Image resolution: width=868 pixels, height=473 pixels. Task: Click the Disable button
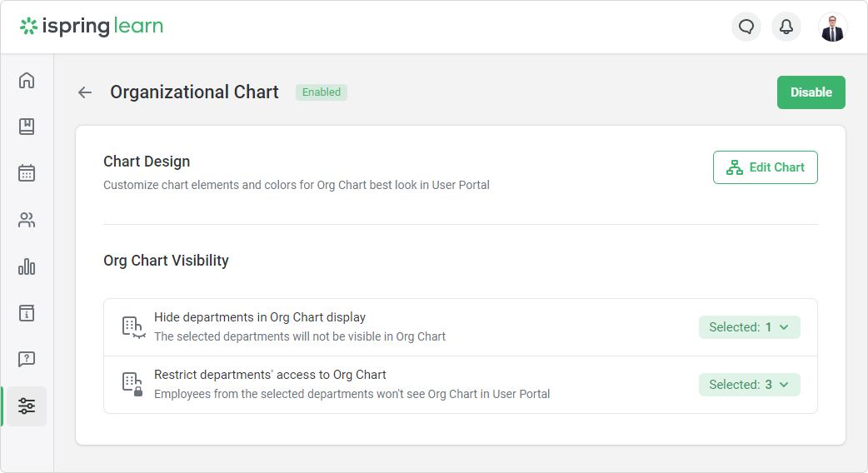click(x=811, y=92)
